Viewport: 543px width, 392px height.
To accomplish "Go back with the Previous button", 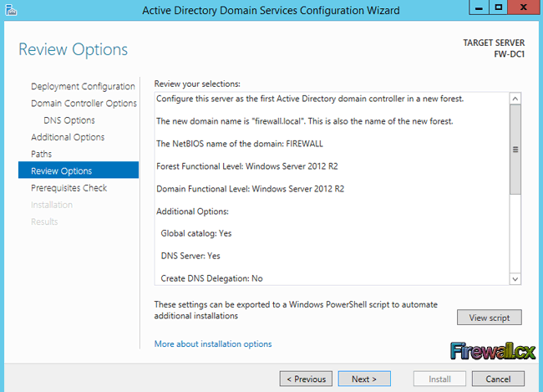I will [x=306, y=379].
